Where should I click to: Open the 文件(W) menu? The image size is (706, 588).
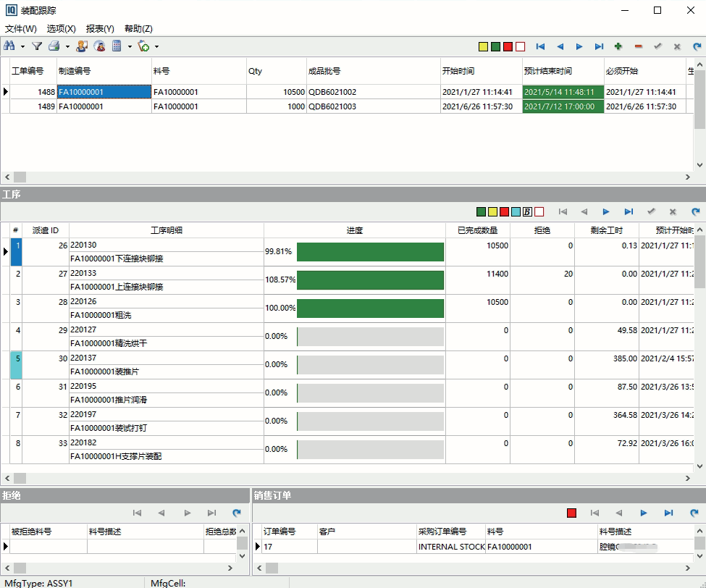point(21,29)
